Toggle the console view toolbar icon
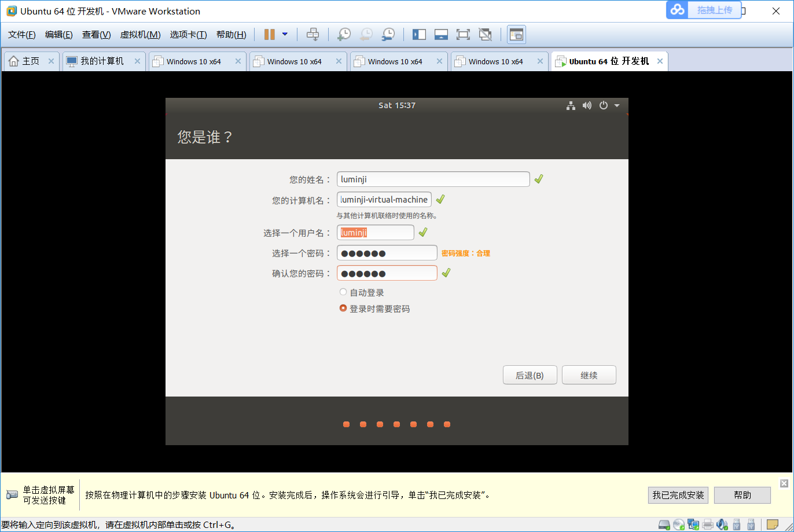 pos(516,35)
